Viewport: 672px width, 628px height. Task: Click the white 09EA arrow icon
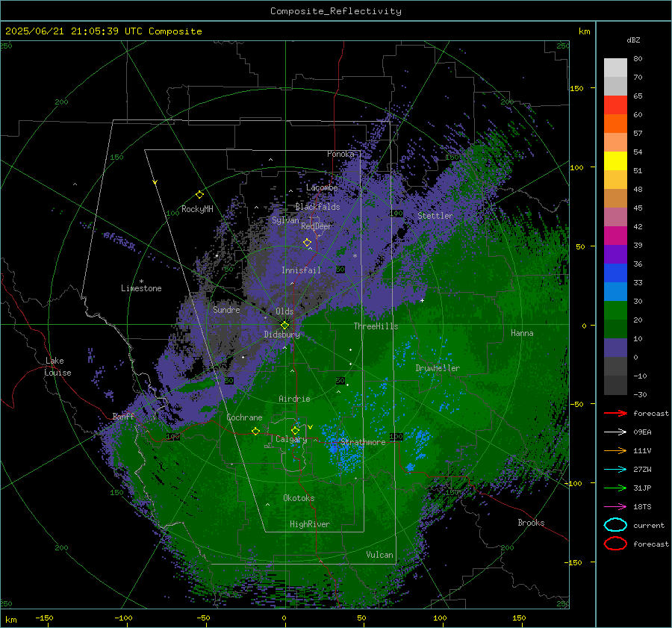click(615, 432)
